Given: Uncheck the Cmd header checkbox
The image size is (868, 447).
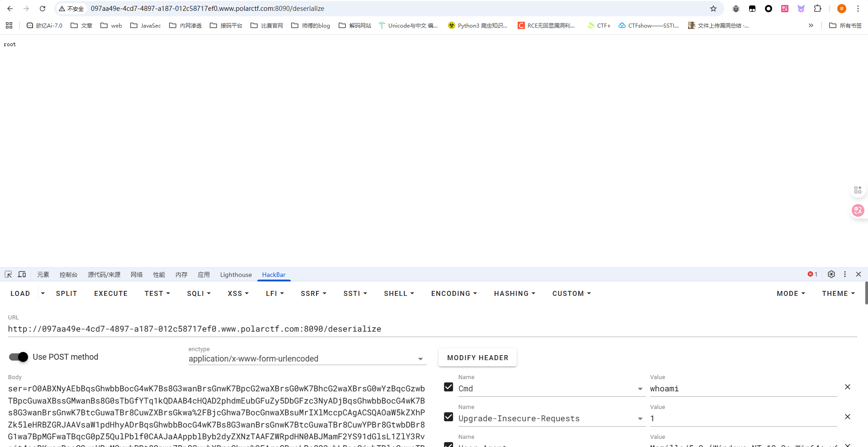Looking at the screenshot, I should (448, 387).
